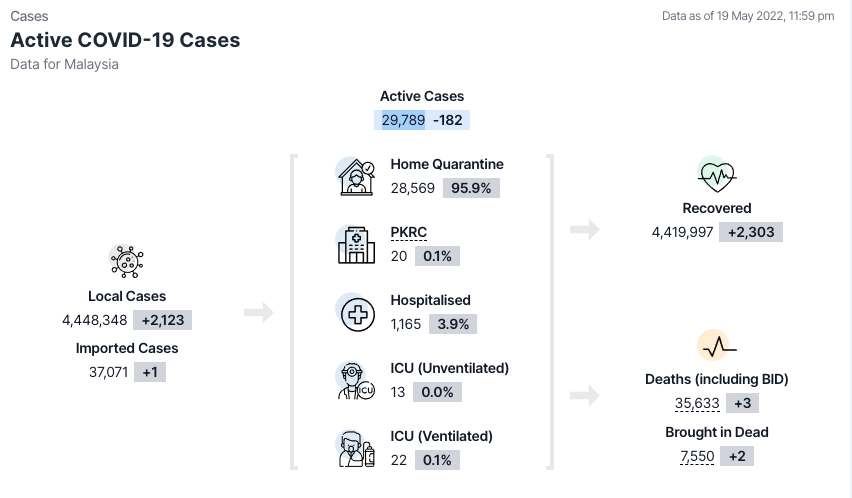Click the arrow pointing to Deaths

[585, 396]
